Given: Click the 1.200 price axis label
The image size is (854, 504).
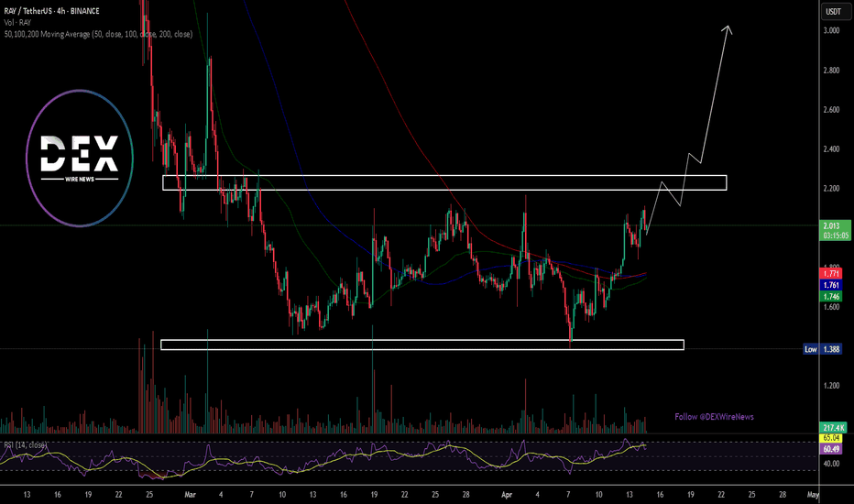Looking at the screenshot, I should (x=831, y=386).
